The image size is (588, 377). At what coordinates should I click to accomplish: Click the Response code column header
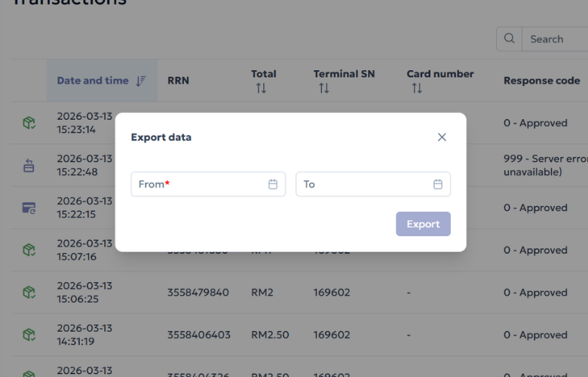click(x=542, y=81)
